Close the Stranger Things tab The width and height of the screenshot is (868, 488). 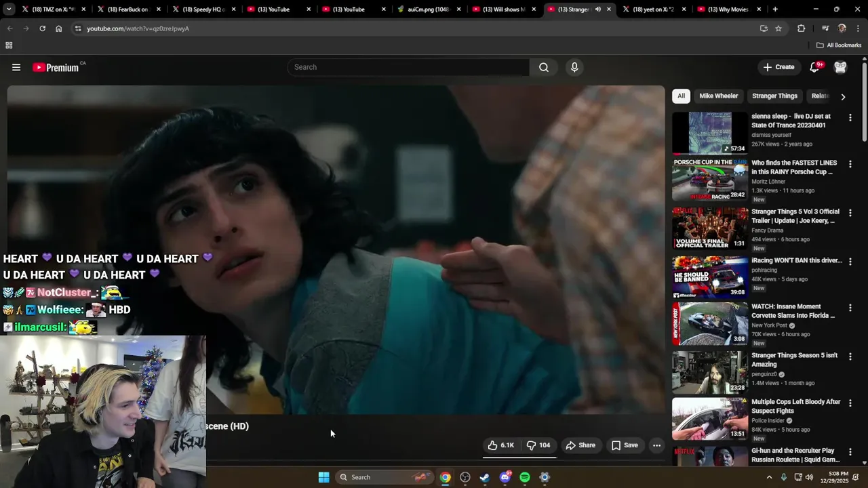pos(608,9)
